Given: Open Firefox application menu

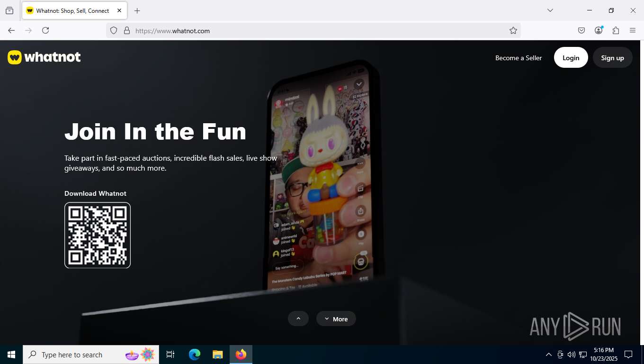Looking at the screenshot, I should coord(633,30).
